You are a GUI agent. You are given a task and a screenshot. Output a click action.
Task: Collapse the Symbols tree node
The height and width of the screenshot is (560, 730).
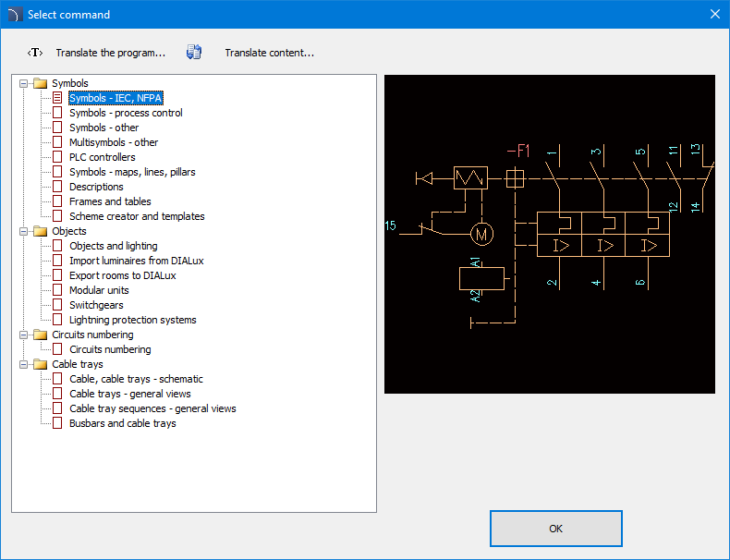24,83
